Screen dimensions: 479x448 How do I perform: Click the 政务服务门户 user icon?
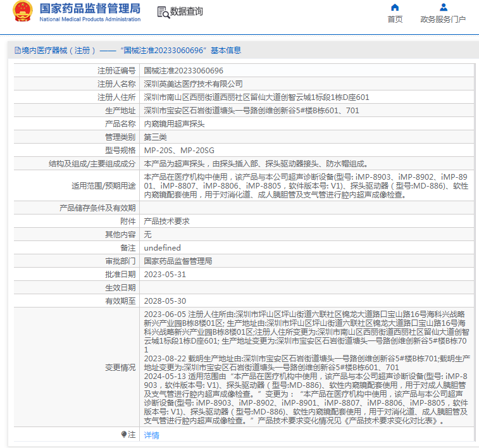pos(444,8)
